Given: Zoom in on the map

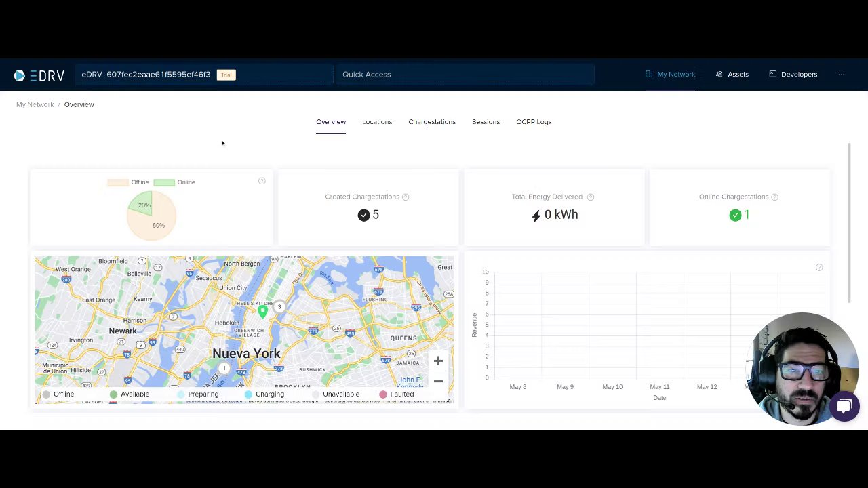Looking at the screenshot, I should pos(438,361).
